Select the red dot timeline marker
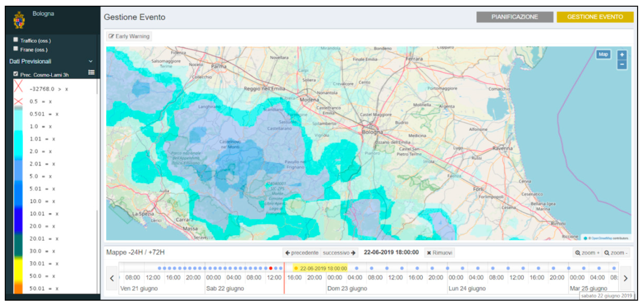Image resolution: width=644 pixels, height=306 pixels. pyautogui.click(x=270, y=268)
